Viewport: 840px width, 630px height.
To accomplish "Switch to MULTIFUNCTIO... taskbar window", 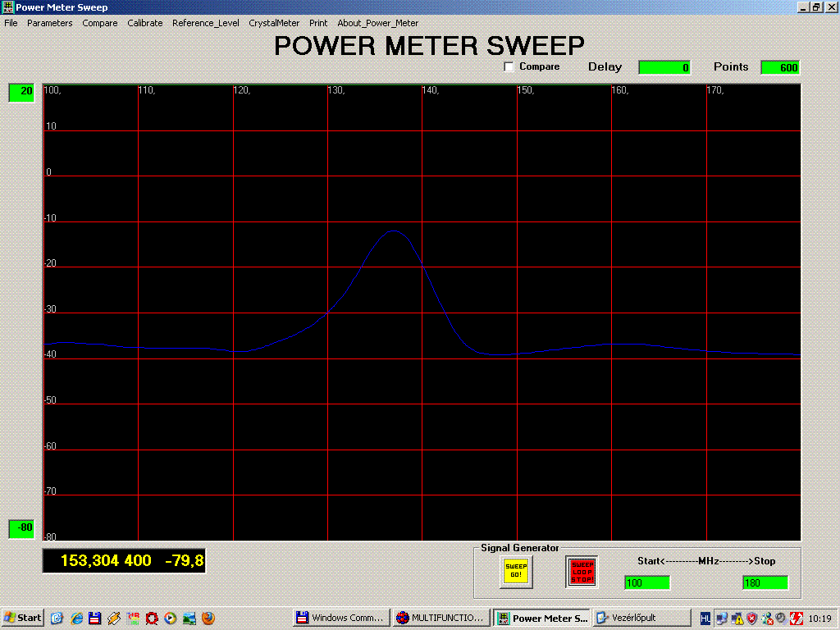I will pyautogui.click(x=441, y=618).
